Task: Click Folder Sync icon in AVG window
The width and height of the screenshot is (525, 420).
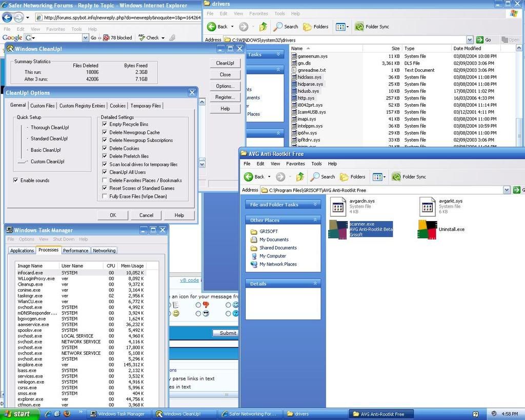Action: tap(396, 176)
